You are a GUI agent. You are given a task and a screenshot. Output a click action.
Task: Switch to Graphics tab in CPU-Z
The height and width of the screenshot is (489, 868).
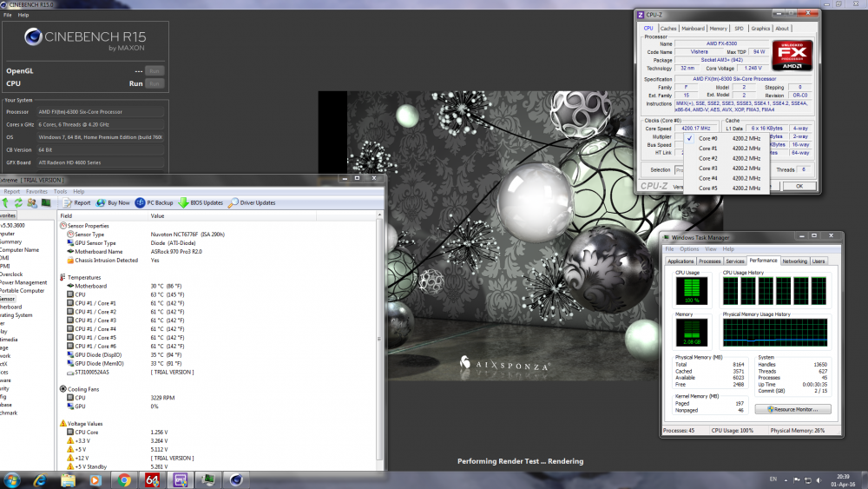(760, 29)
